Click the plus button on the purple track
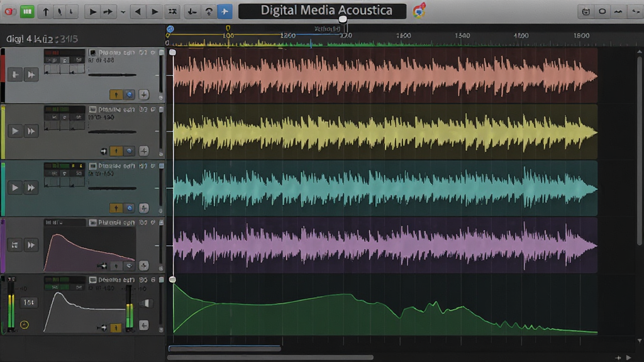Viewport: 644px width, 362px height. 144,266
